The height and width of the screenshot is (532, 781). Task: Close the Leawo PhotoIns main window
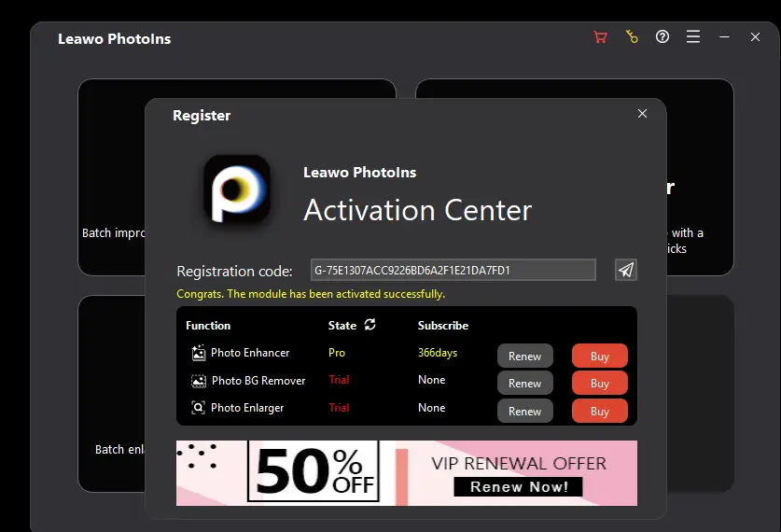(755, 36)
